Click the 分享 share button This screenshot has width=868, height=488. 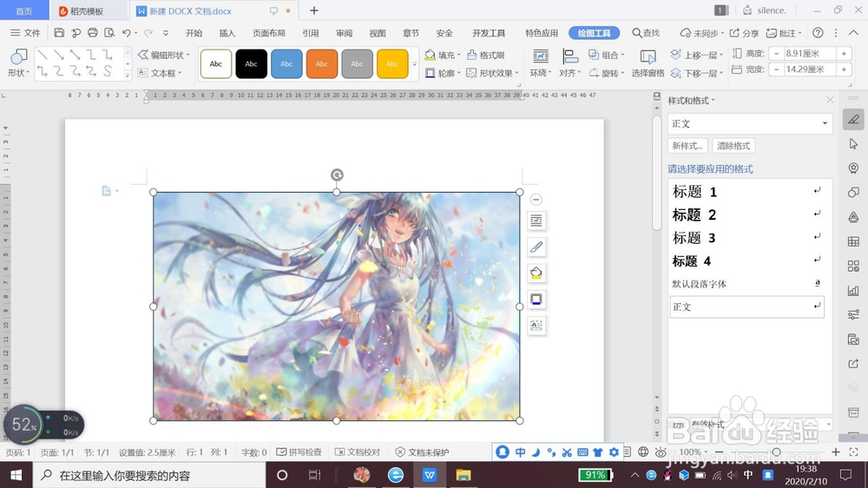pos(744,33)
